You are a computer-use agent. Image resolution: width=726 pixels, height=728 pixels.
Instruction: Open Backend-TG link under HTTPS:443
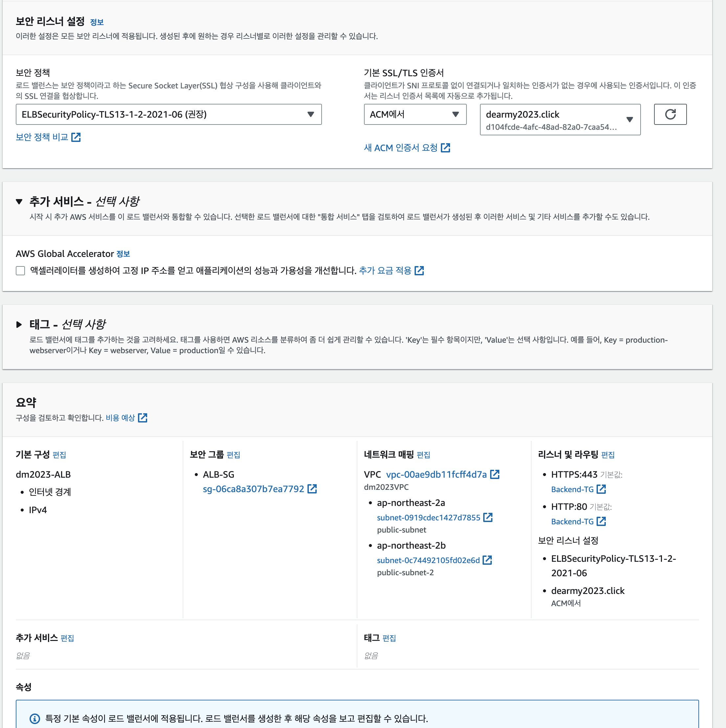tap(572, 489)
